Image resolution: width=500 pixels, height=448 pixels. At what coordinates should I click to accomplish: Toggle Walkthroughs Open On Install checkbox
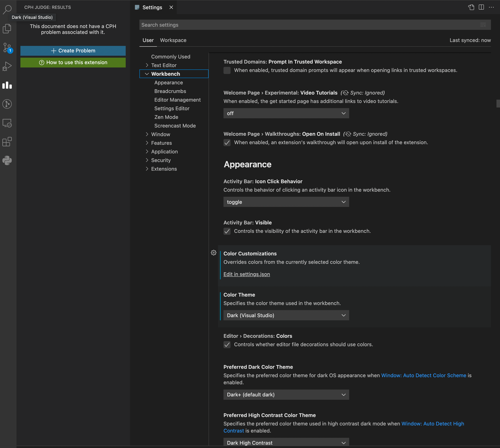(x=227, y=143)
